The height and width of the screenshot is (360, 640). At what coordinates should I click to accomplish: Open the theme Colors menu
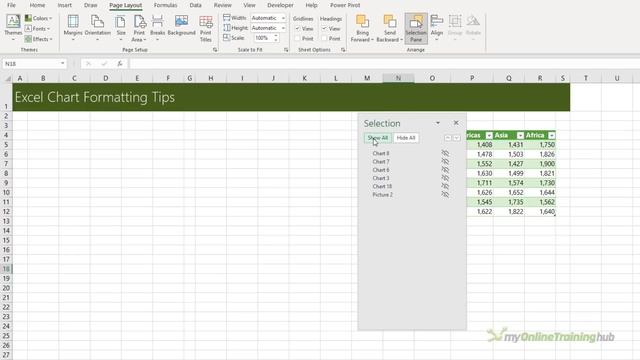[x=39, y=18]
